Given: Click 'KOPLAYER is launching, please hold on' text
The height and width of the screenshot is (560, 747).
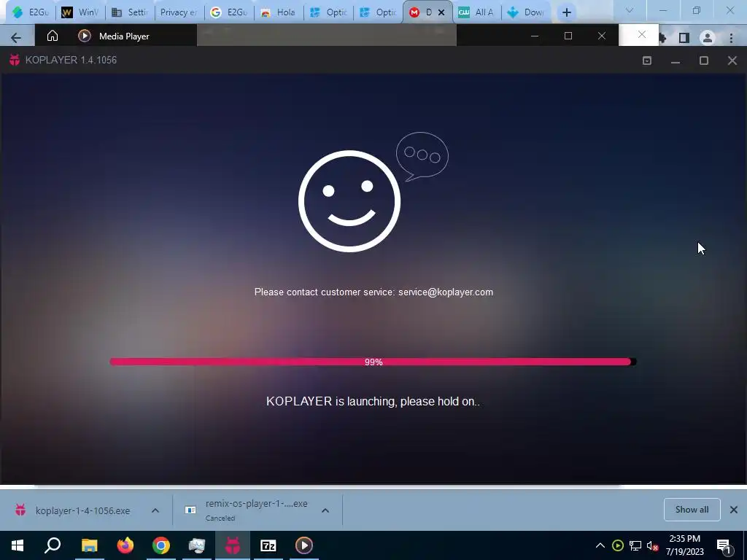Looking at the screenshot, I should coord(373,402).
